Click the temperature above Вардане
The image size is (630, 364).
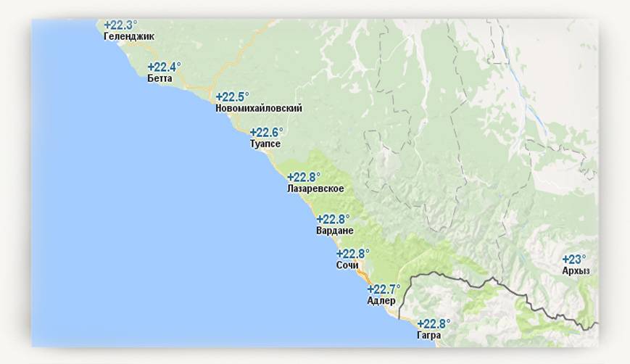333,219
